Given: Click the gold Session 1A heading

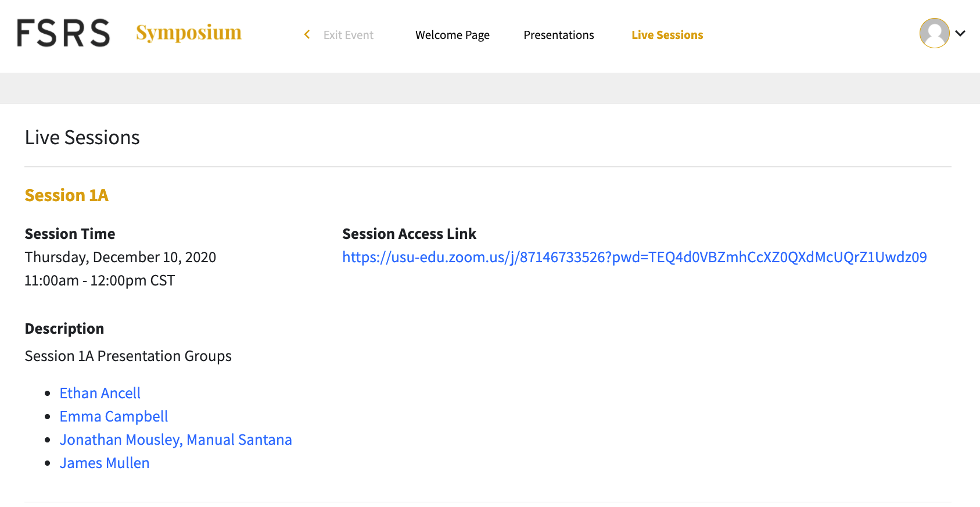Looking at the screenshot, I should pyautogui.click(x=66, y=195).
